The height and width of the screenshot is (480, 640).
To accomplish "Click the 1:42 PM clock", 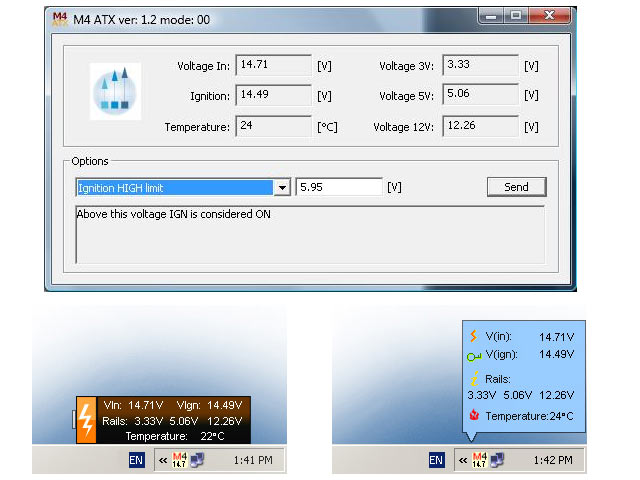I will [553, 460].
